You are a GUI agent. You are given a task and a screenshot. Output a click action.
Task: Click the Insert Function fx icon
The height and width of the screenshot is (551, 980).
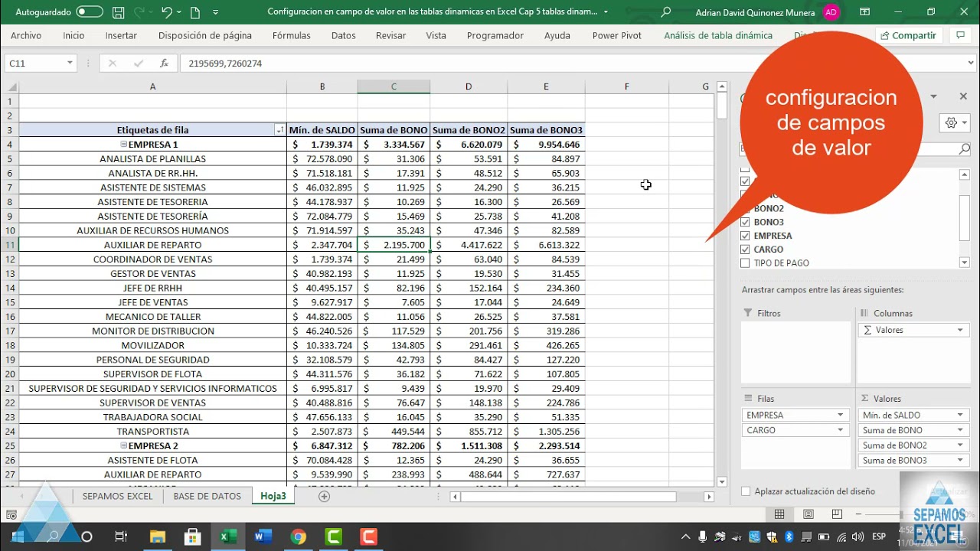[x=164, y=64]
